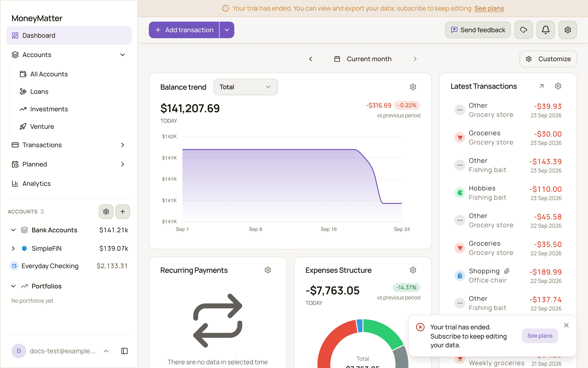Open Venture page

coord(42,126)
